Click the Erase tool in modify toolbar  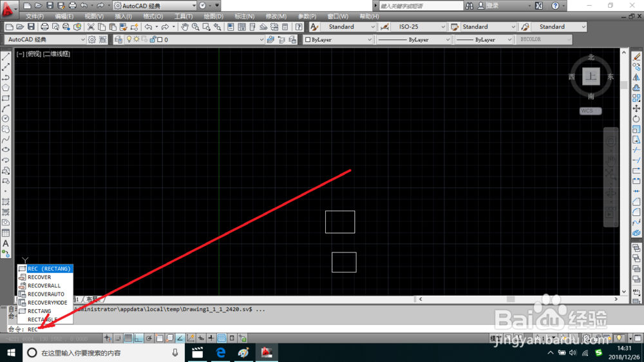636,57
